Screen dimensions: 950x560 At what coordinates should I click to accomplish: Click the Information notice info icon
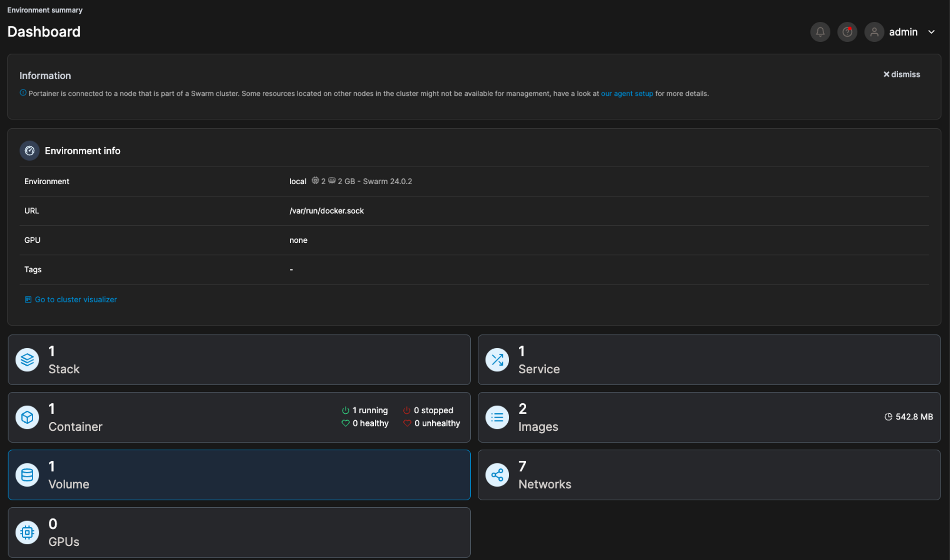[x=23, y=93]
